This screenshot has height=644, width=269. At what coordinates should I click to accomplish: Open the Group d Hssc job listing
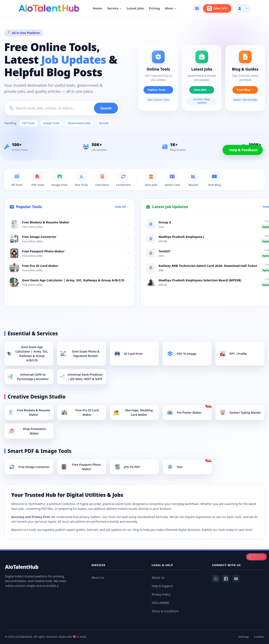pos(207,224)
